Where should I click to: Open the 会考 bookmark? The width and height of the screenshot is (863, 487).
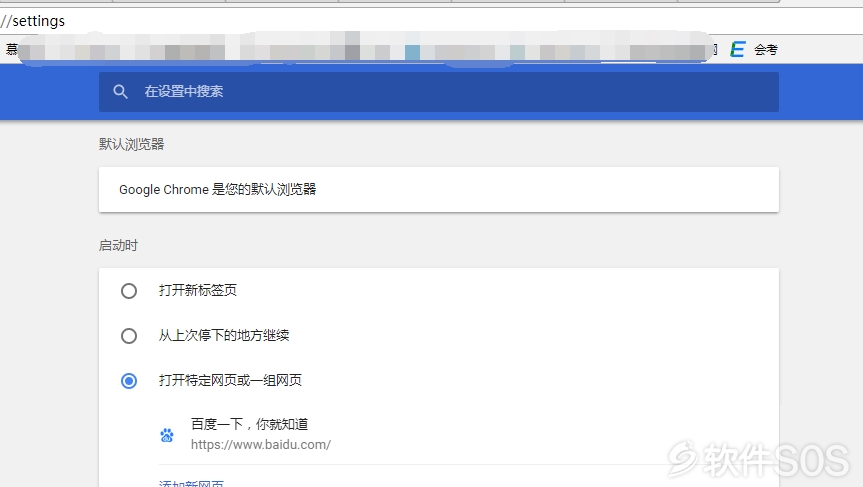[766, 50]
